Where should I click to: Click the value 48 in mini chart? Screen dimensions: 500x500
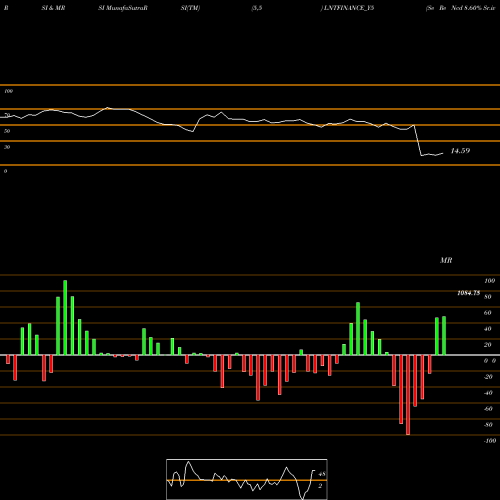(322, 474)
